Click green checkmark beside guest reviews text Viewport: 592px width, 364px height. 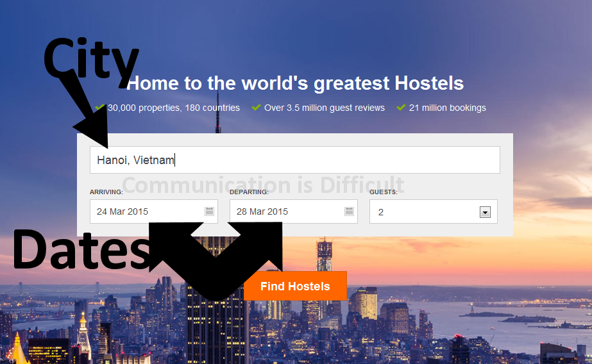pyautogui.click(x=256, y=108)
